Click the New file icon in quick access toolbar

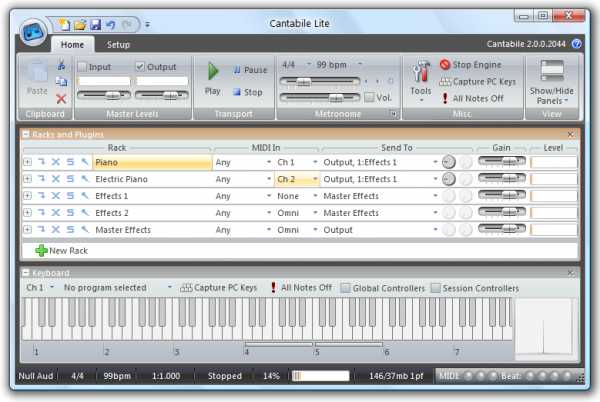[64, 25]
